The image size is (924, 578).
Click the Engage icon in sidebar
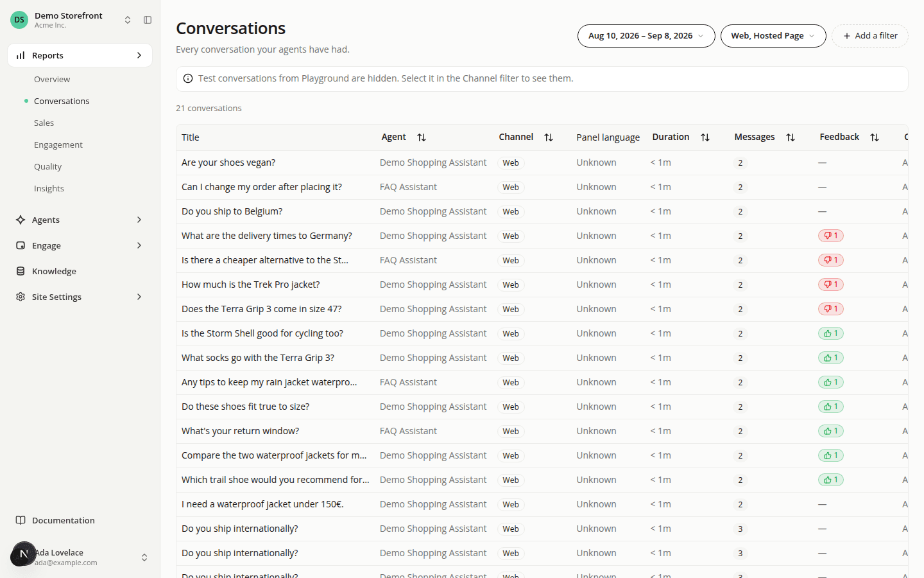[x=21, y=245]
